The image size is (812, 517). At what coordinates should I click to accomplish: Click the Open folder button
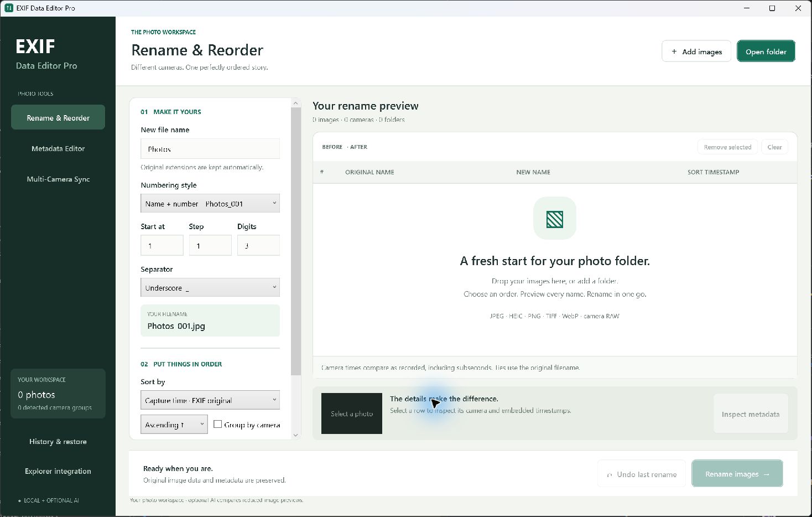coord(766,51)
